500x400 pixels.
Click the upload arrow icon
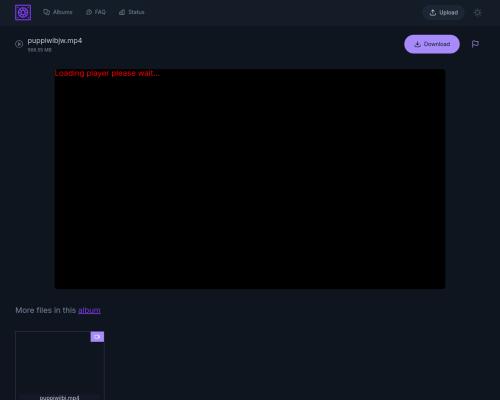tap(433, 13)
